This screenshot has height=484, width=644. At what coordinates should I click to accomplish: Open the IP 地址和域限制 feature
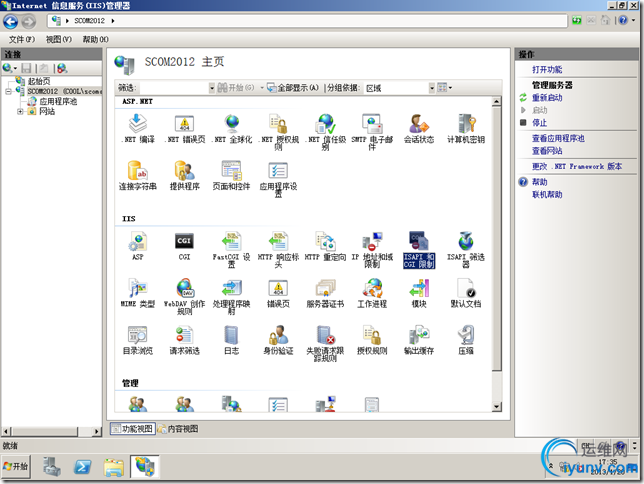372,249
